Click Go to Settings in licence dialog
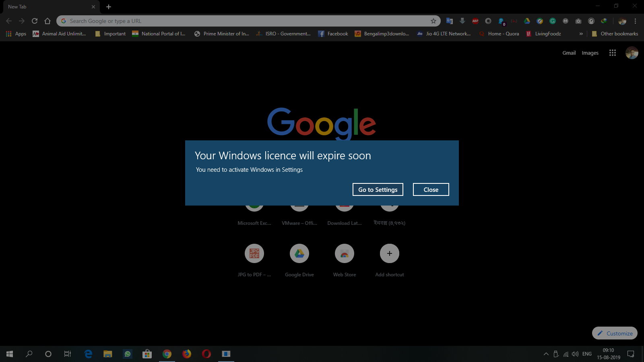 pos(378,189)
